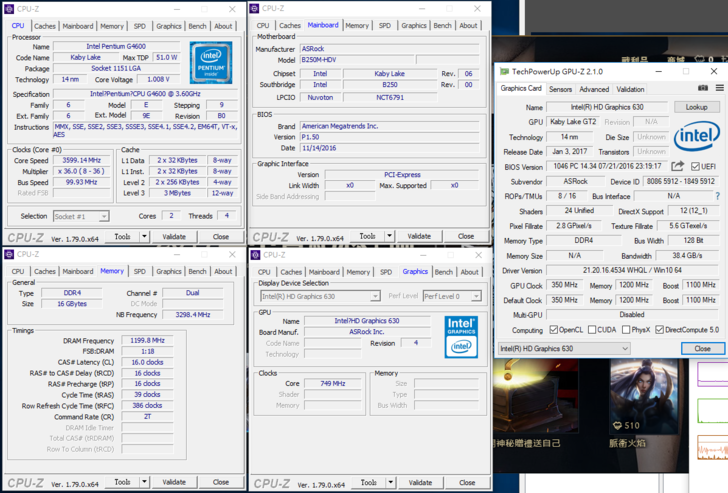Open the Display Device Selection dropdown
The height and width of the screenshot is (493, 728).
(319, 296)
